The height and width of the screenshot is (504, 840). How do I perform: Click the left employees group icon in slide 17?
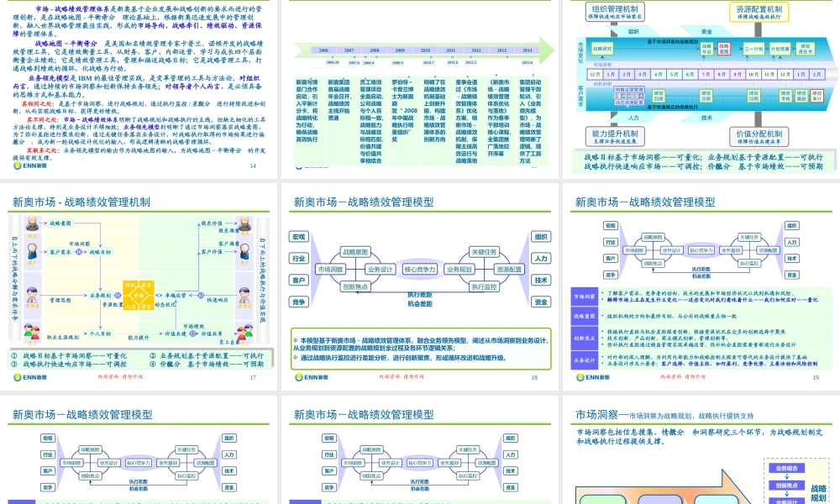[x=32, y=333]
